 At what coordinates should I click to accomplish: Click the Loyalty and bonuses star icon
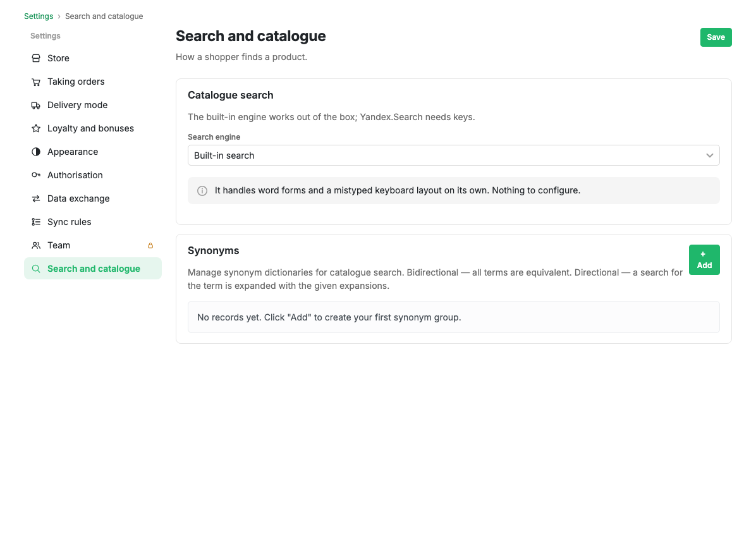(36, 129)
